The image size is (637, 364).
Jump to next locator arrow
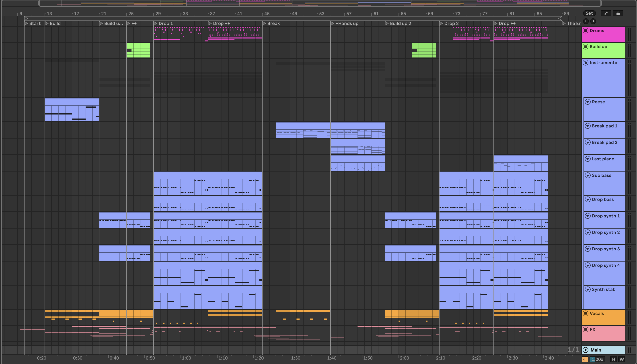[593, 21]
